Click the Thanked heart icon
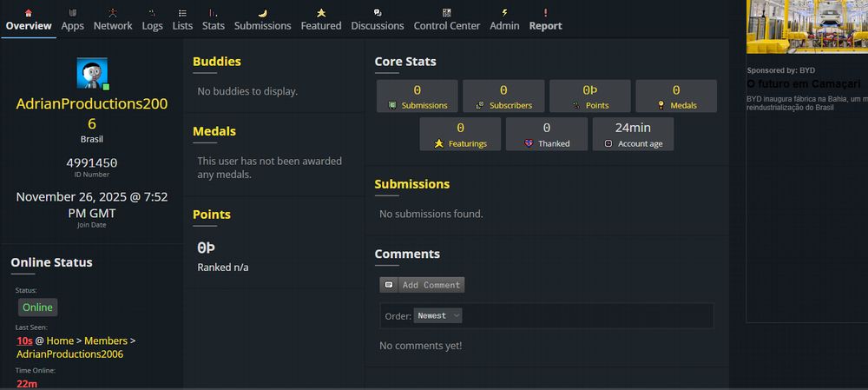868x390 pixels. (529, 143)
